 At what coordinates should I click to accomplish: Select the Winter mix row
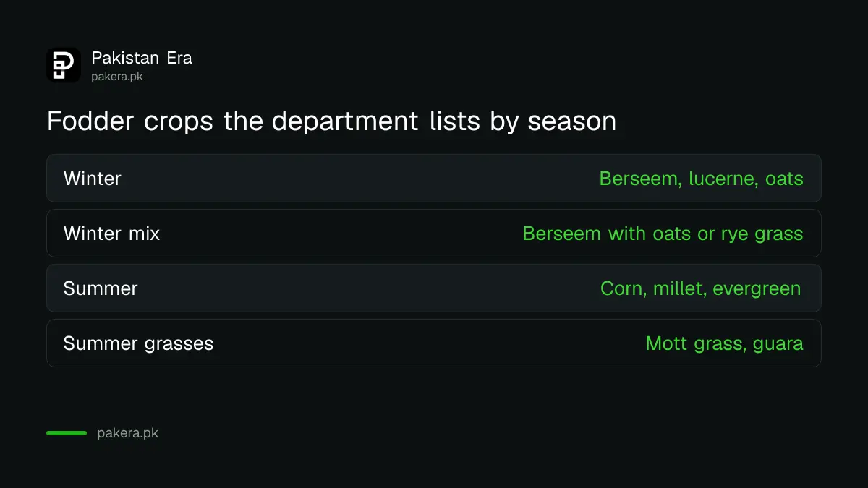[x=434, y=233]
